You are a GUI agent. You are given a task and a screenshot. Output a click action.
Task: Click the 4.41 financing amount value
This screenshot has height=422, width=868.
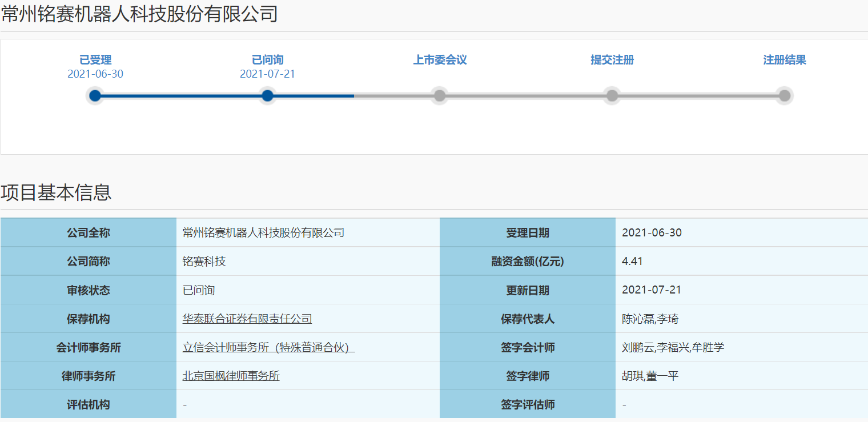click(632, 262)
